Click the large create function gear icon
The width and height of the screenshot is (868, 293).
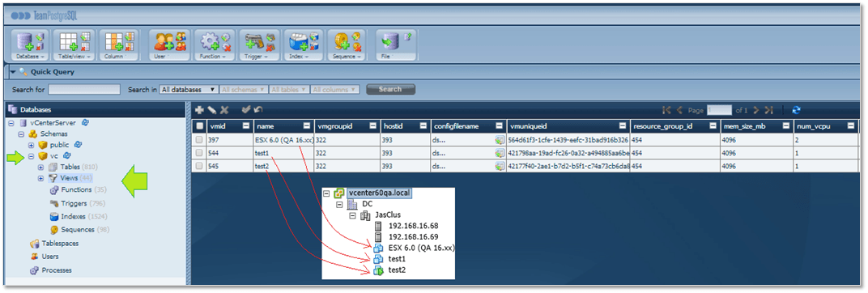click(210, 42)
